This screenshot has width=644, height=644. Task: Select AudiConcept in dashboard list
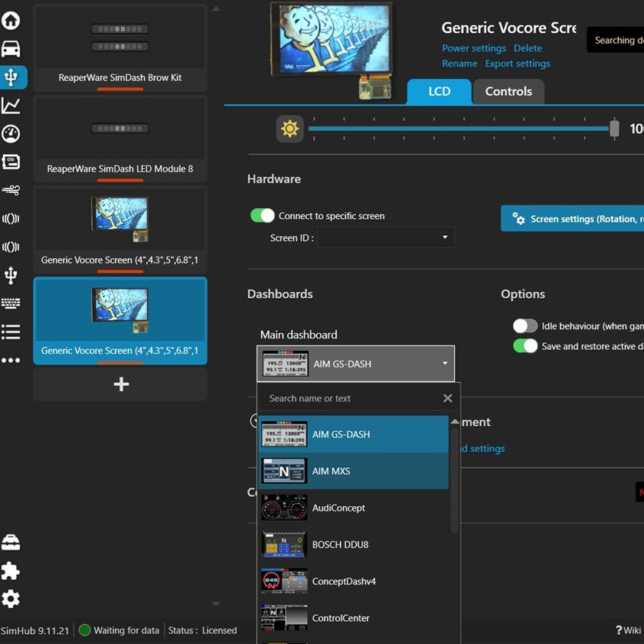pyautogui.click(x=353, y=508)
